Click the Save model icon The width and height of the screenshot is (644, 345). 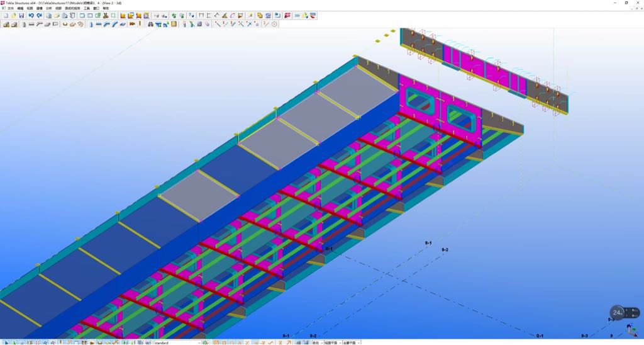(21, 15)
